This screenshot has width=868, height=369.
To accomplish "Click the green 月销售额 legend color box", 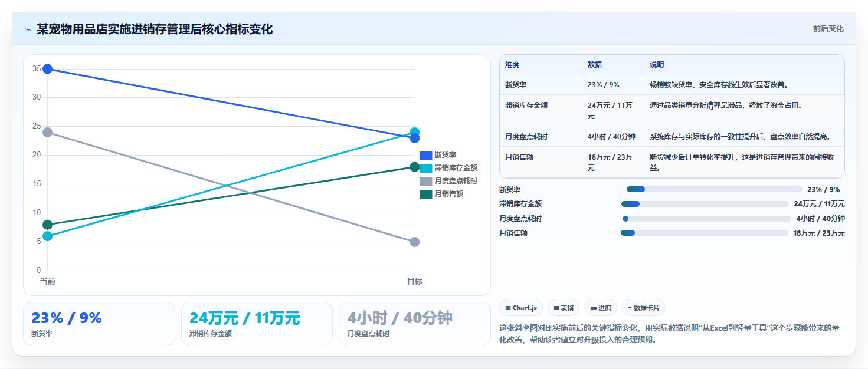I will (426, 194).
